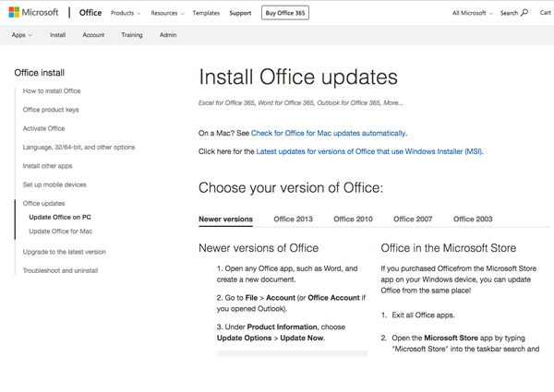Click the More... applies-to link
554x392 pixels.
click(x=393, y=103)
